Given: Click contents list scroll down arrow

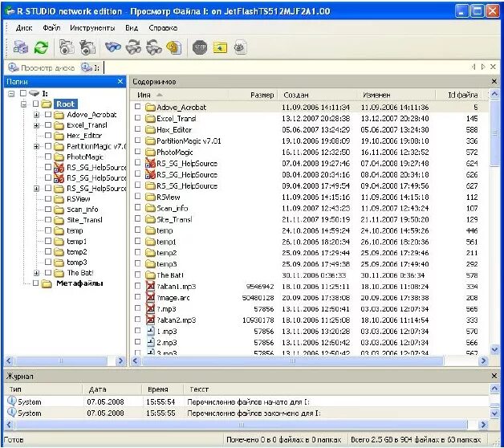Looking at the screenshot, I should [494, 349].
